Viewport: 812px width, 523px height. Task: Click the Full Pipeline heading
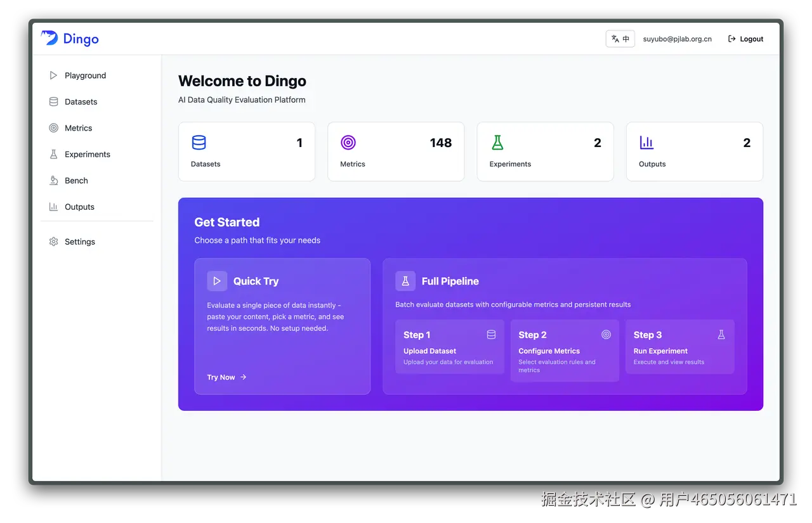click(x=450, y=281)
